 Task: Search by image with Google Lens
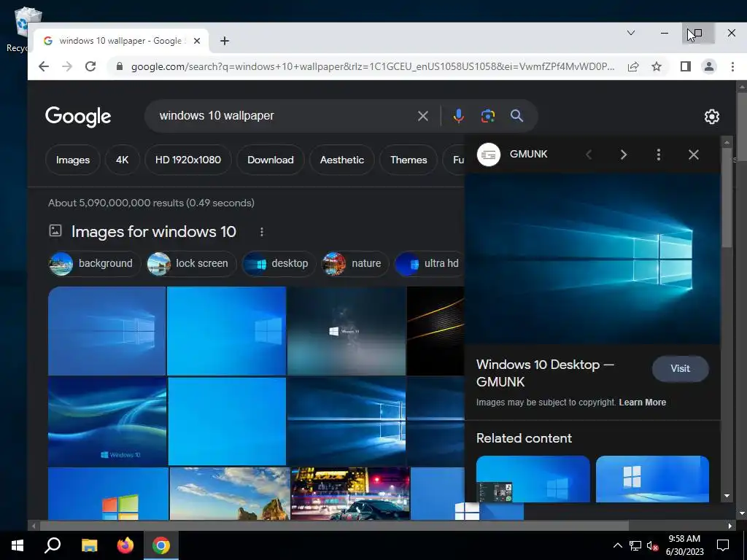pos(488,116)
